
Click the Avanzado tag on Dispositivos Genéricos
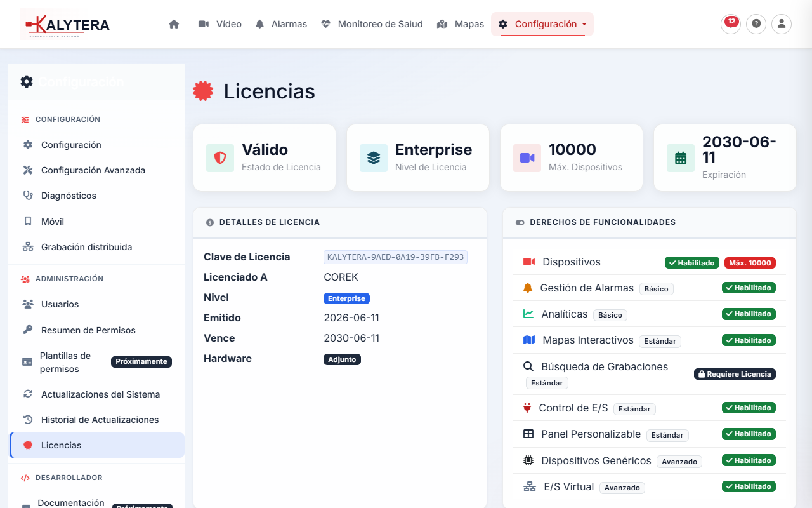tap(679, 462)
